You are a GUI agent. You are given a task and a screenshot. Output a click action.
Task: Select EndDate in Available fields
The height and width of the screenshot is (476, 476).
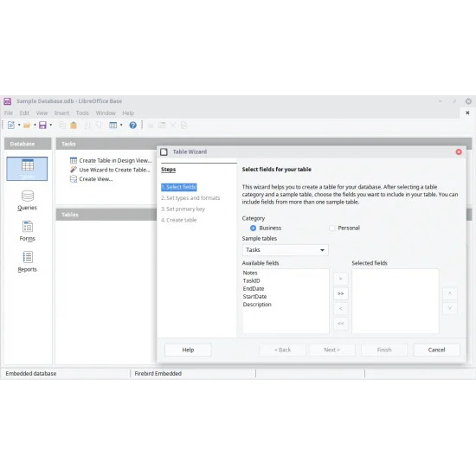(x=286, y=289)
